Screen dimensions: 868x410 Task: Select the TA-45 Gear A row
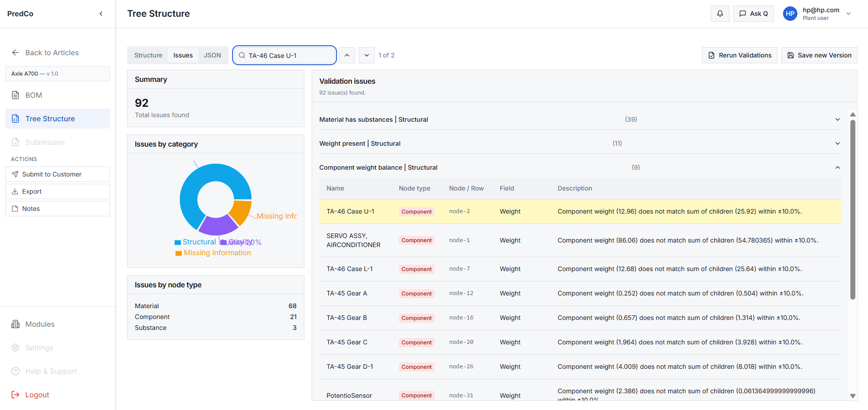coord(580,293)
